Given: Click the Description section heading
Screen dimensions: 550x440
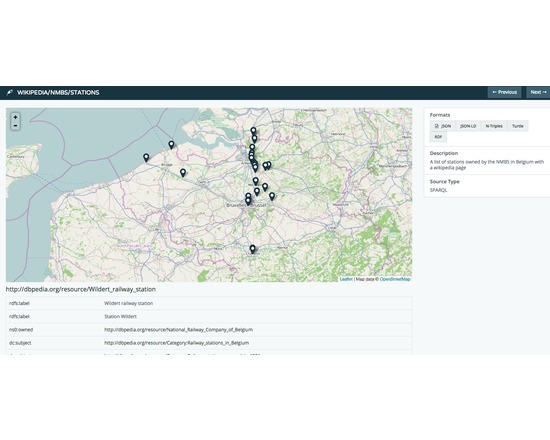Looking at the screenshot, I should point(444,153).
